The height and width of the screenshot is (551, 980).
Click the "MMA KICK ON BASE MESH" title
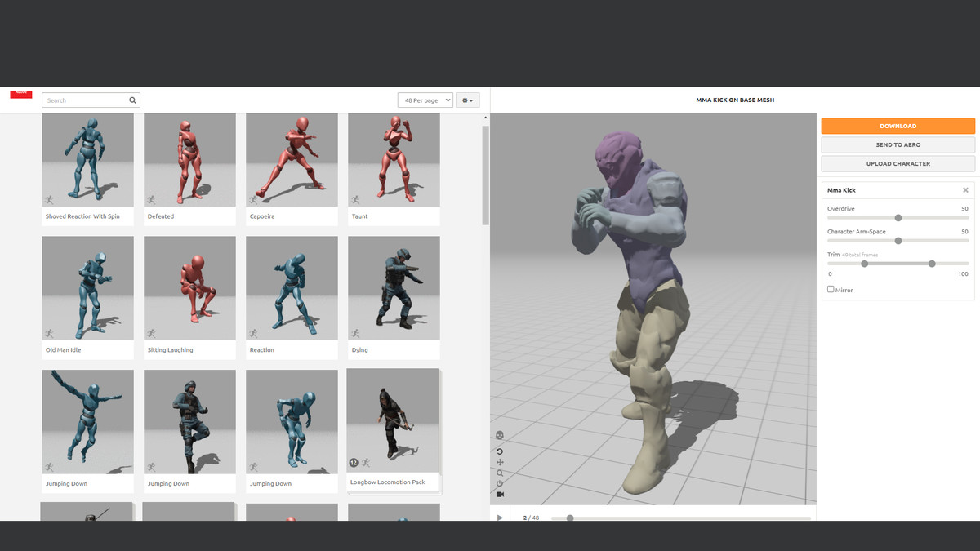[x=735, y=100]
